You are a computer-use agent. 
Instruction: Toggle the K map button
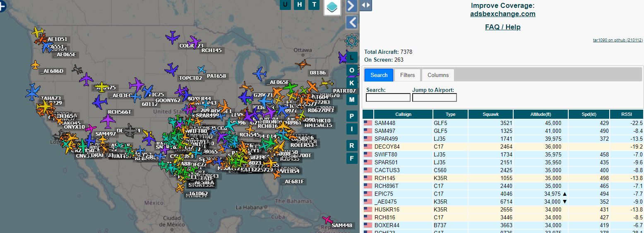tap(352, 82)
